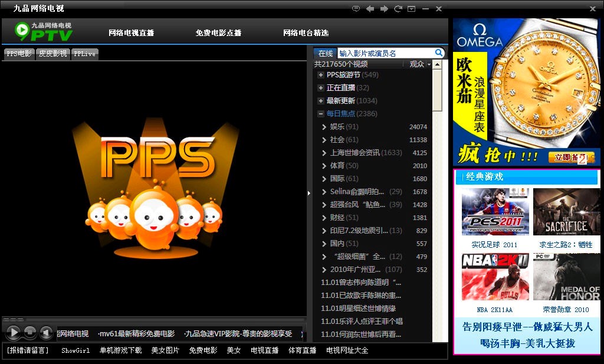The image size is (604, 364).
Task: Open 免费电影点播 in top navigation
Action: coord(218,33)
